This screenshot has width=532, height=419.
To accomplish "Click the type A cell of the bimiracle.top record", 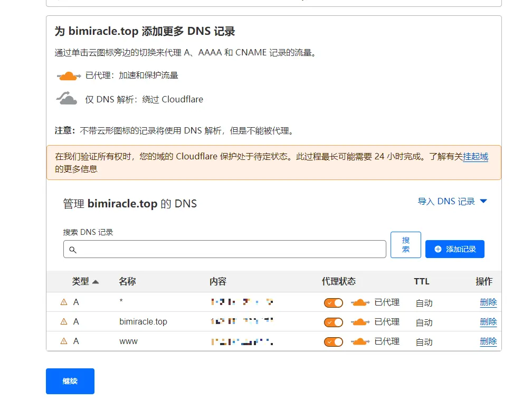I will pyautogui.click(x=76, y=321).
